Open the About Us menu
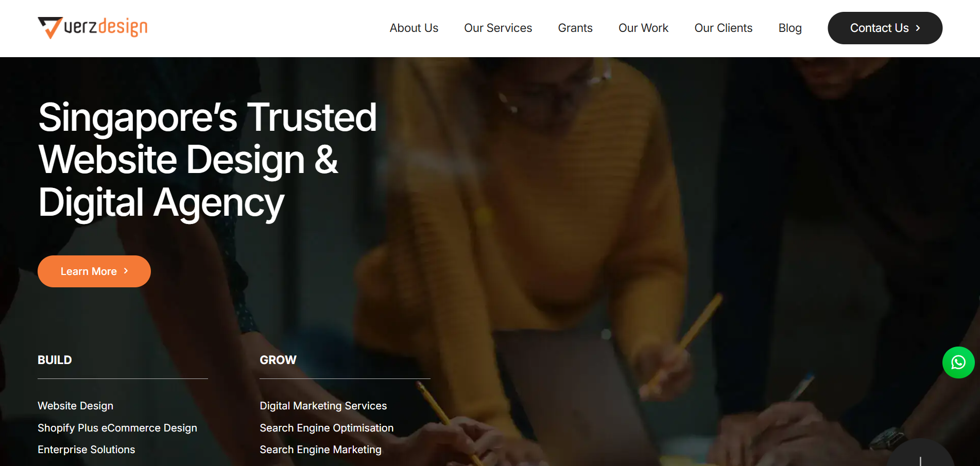The height and width of the screenshot is (466, 980). click(x=414, y=28)
